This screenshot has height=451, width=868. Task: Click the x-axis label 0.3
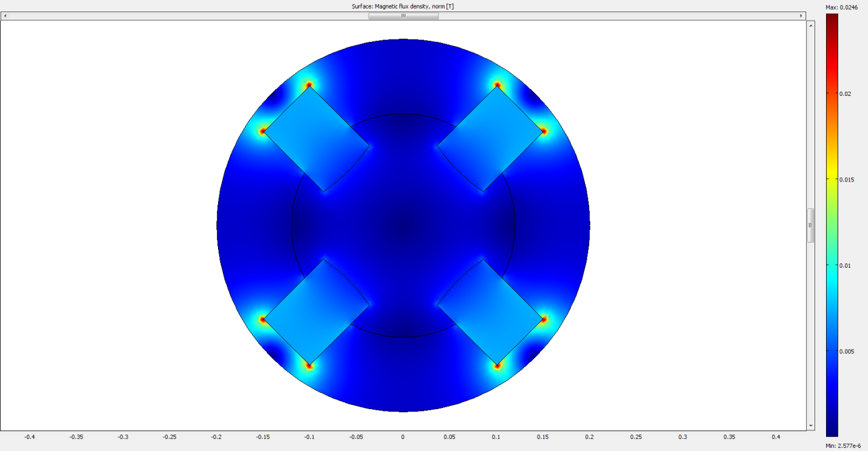(683, 436)
